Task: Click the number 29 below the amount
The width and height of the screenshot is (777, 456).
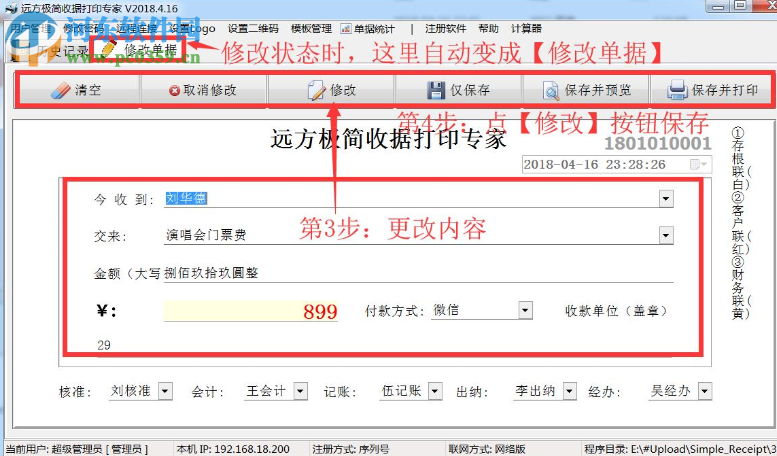Action: 104,345
